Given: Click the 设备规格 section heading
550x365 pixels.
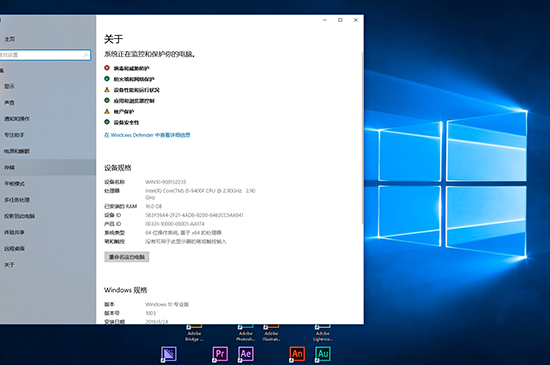Looking at the screenshot, I should (x=118, y=168).
